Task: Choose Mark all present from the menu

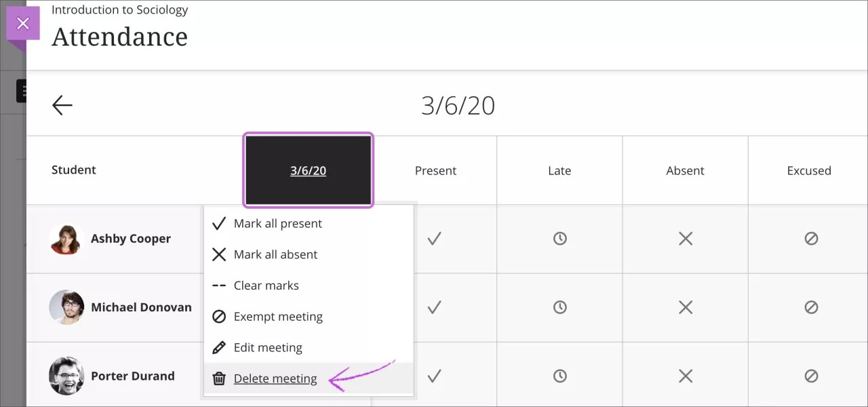Action: tap(277, 223)
